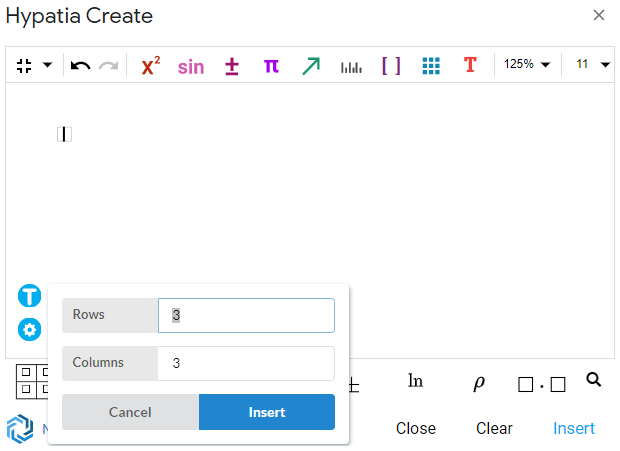Click the Close text button

416,428
